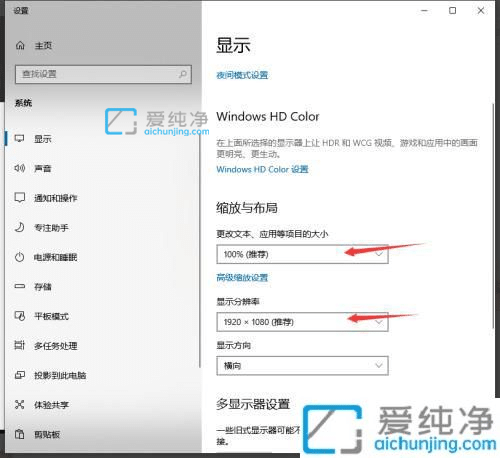Open 多任务处理 settings
Image resolution: width=500 pixels, height=458 pixels.
tap(55, 346)
